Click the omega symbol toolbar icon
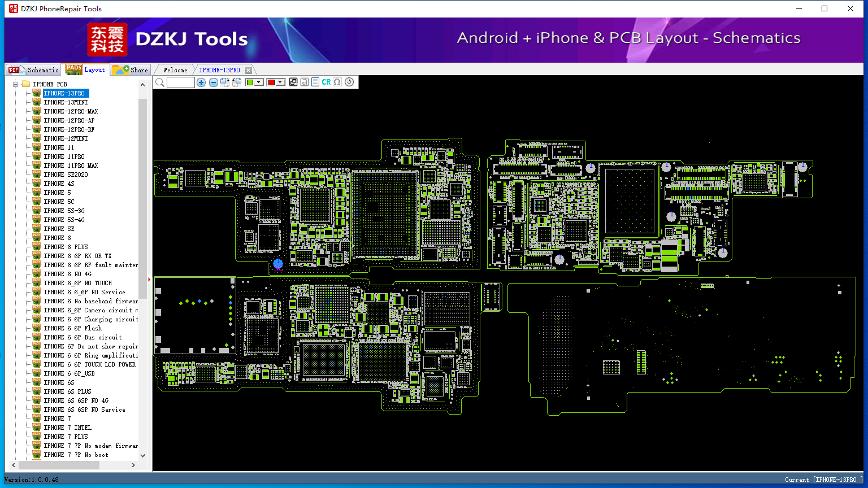 tap(337, 82)
